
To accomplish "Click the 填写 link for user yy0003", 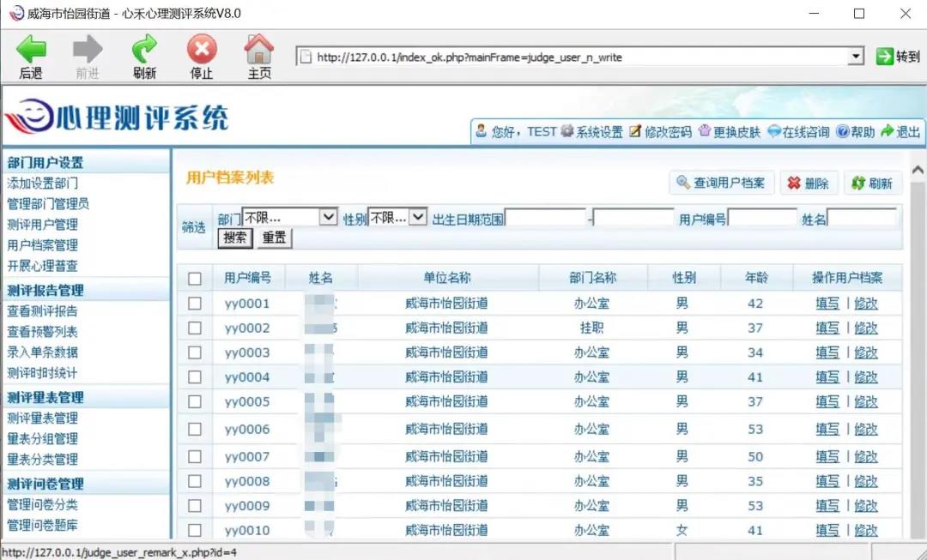I will coord(827,352).
